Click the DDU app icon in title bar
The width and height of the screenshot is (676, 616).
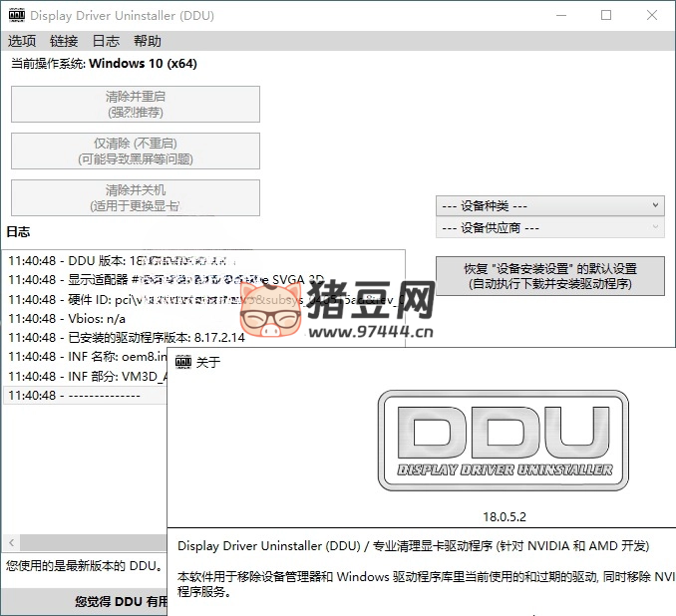[x=16, y=16]
